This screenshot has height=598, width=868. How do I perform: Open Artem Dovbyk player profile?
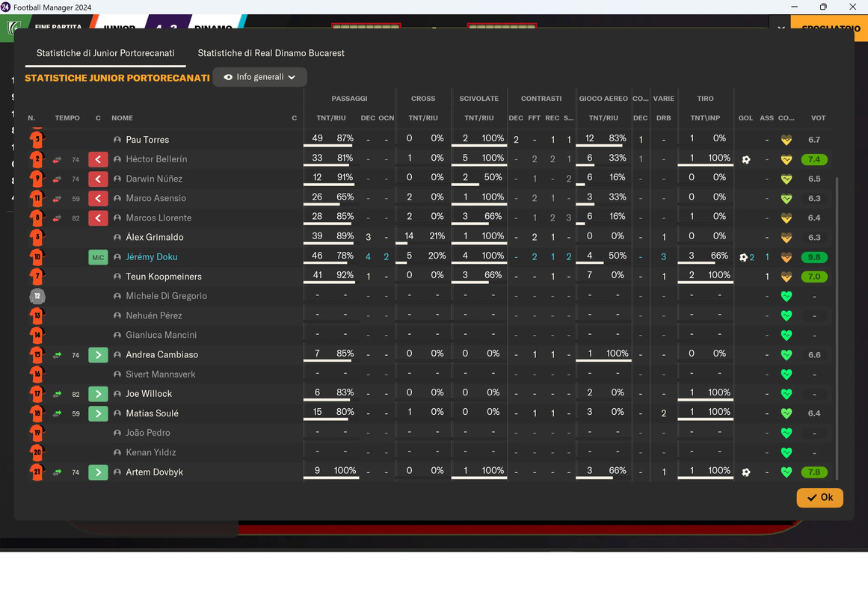(x=154, y=472)
